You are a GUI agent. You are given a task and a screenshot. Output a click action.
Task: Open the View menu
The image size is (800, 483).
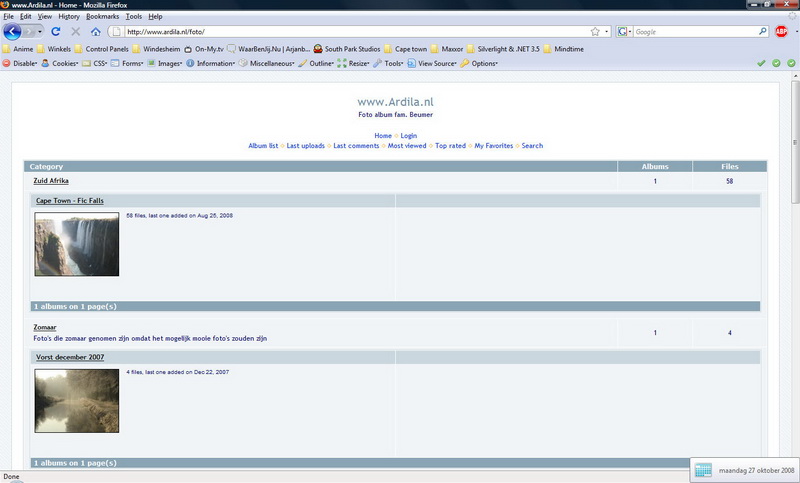click(44, 16)
